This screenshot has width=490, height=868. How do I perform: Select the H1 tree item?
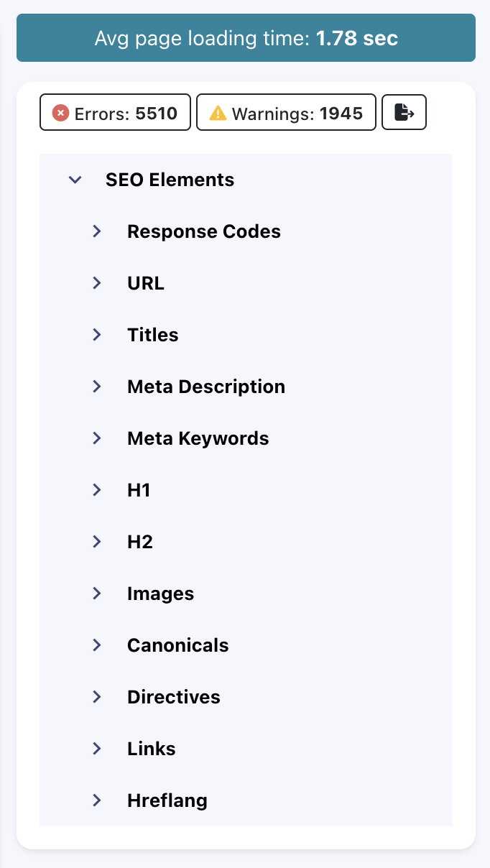click(x=139, y=490)
